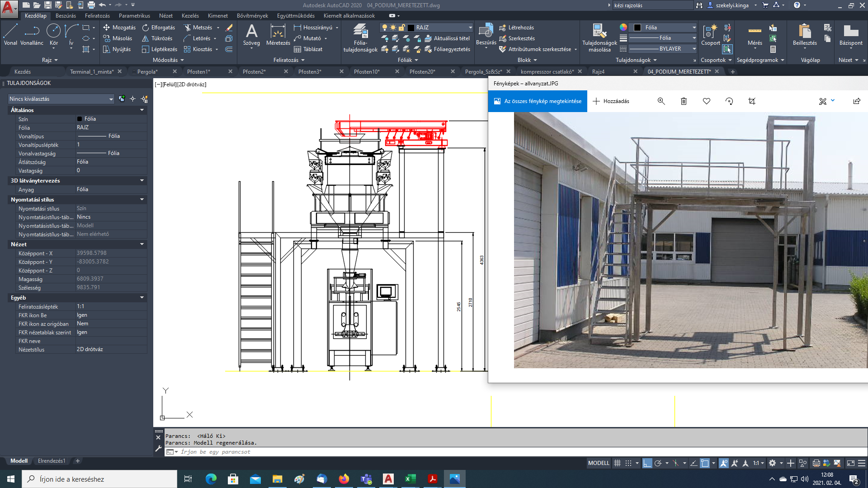
Task: Collapse the Egyéb properties section
Action: 142,298
